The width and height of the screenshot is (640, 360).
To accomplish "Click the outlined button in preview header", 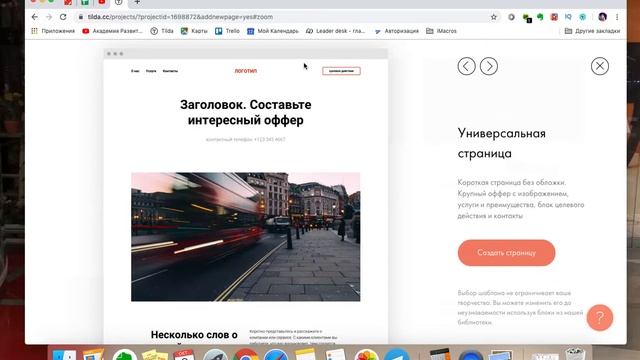I will (341, 71).
